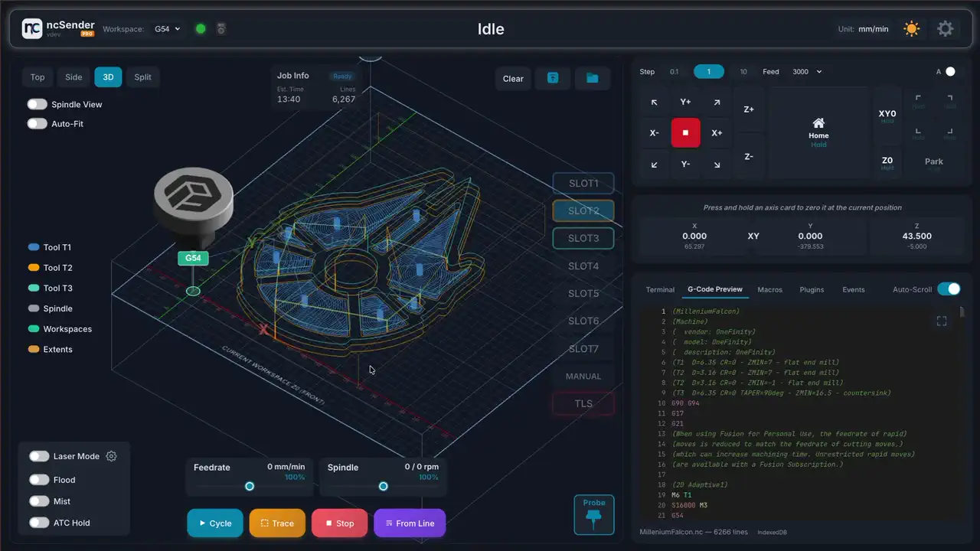Click the red Stop button
The height and width of the screenshot is (551, 980).
click(x=339, y=523)
